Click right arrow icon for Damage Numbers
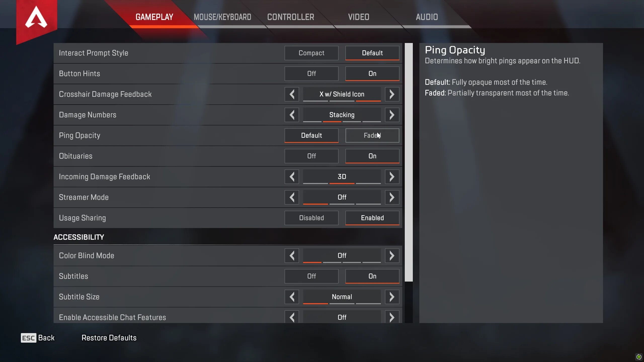The height and width of the screenshot is (362, 644). click(391, 114)
